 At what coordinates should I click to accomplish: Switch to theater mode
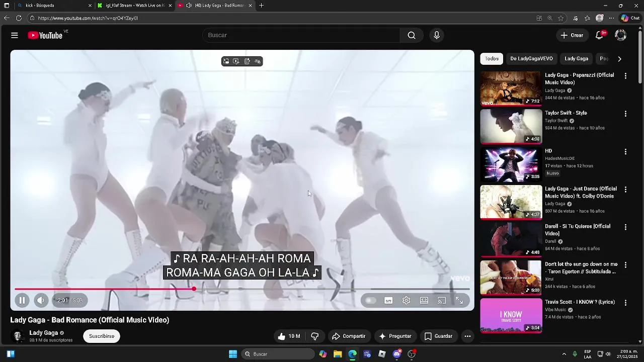pos(424,300)
